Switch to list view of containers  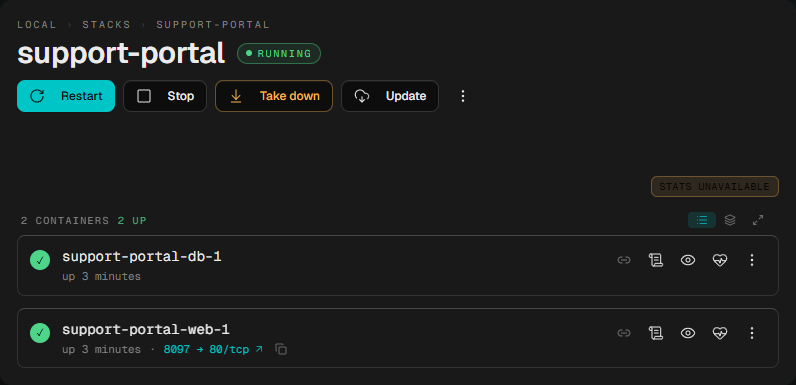pos(702,220)
